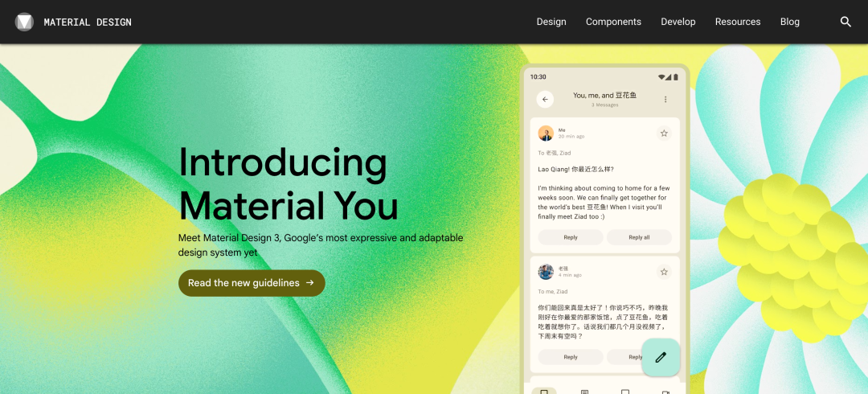Select the first tab icon in the phone bottom bar
868x394 pixels.
tap(544, 392)
